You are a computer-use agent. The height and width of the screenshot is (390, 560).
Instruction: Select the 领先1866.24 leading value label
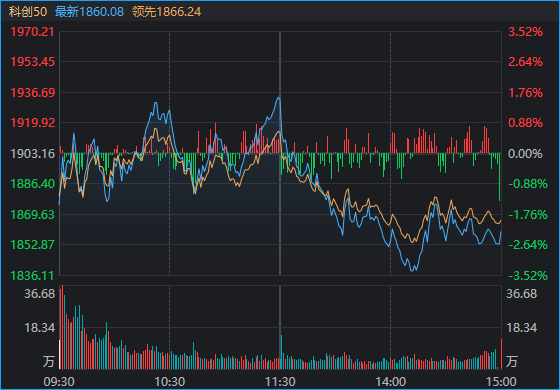[x=166, y=12]
